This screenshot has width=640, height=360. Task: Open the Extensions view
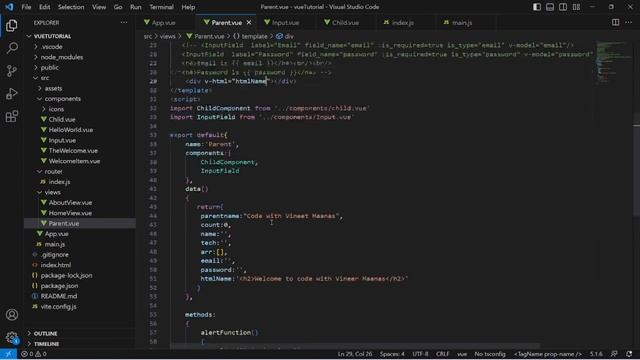12,116
